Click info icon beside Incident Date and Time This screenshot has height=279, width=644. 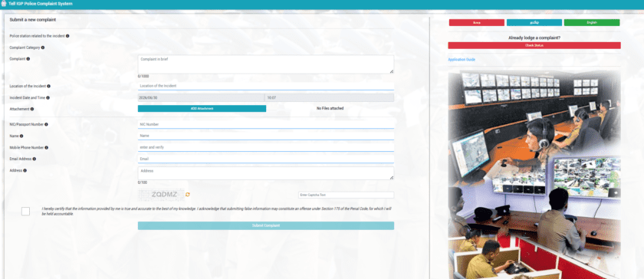tap(48, 98)
